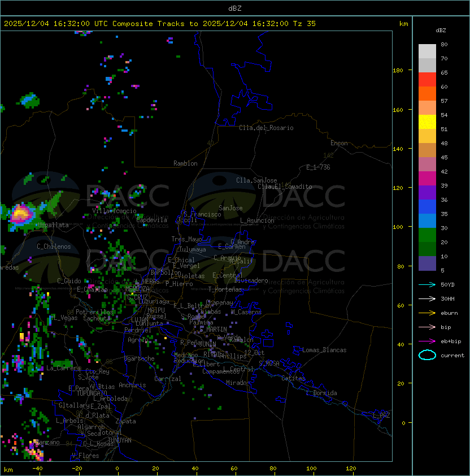This screenshot has height=476, width=470.
Task: Click the 'Potrerillos' place label
Action: [94, 311]
